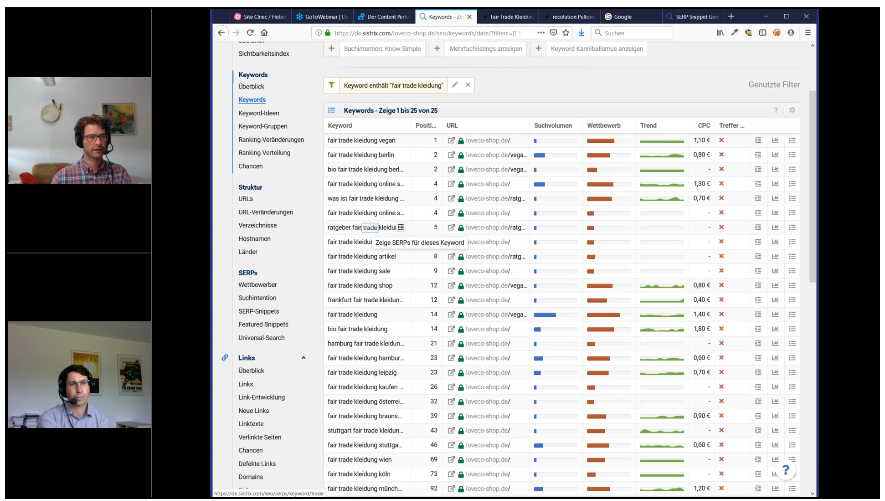This screenshot has height=501, width=885.
Task: Open Keyword-Ideen in the sidebar
Action: 259,113
